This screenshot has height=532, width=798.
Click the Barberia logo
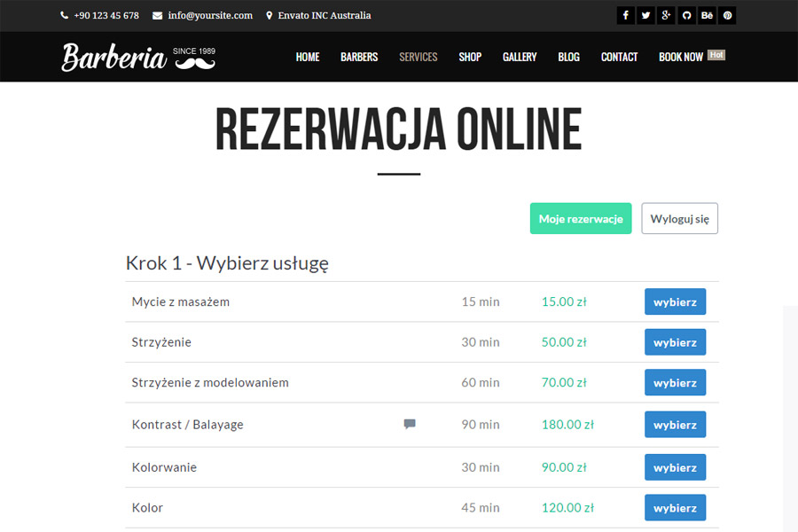[x=138, y=57]
